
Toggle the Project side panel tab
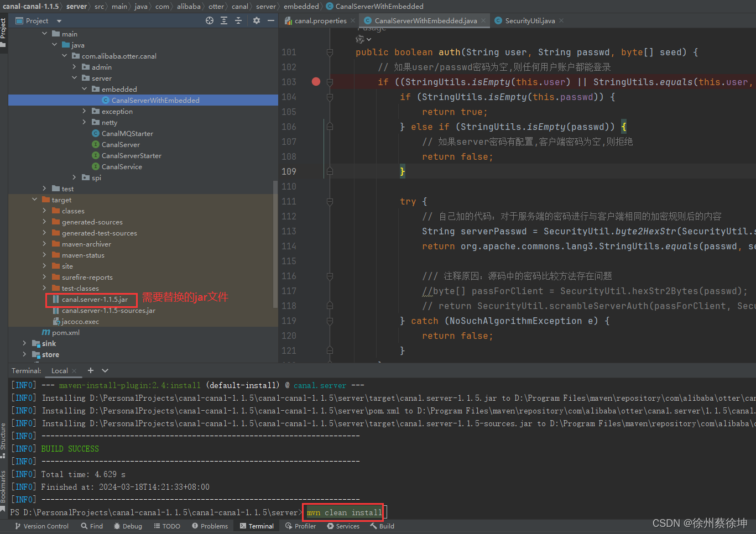[3, 32]
